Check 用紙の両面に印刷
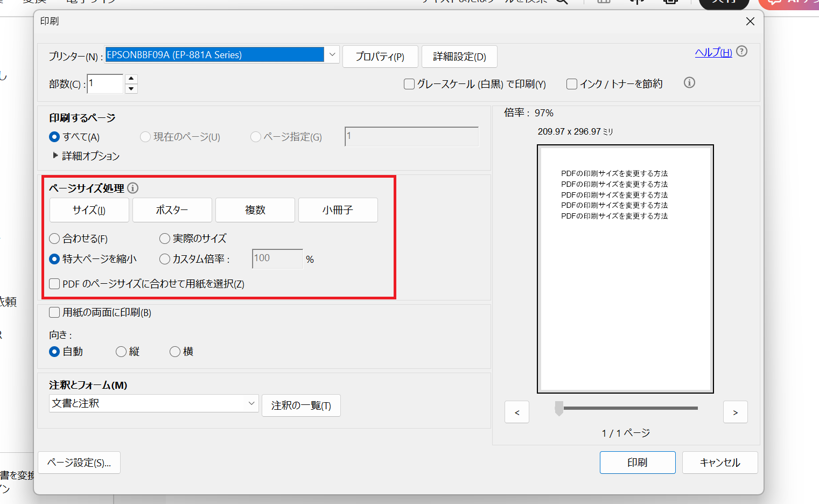 [54, 312]
